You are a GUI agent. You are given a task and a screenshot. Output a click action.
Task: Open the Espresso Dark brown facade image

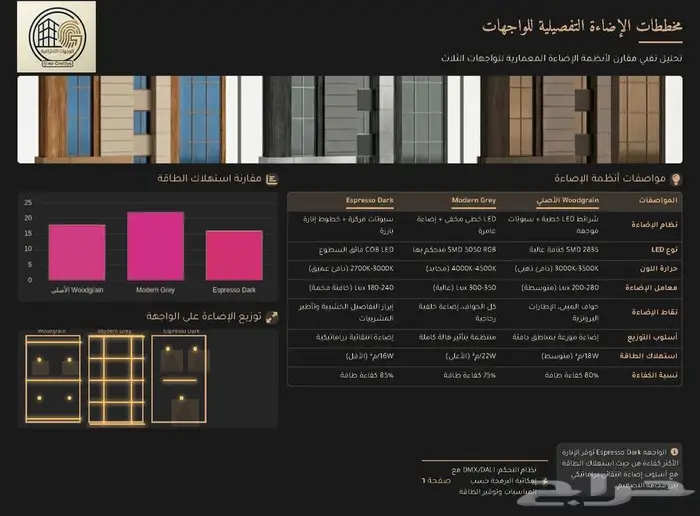573,119
